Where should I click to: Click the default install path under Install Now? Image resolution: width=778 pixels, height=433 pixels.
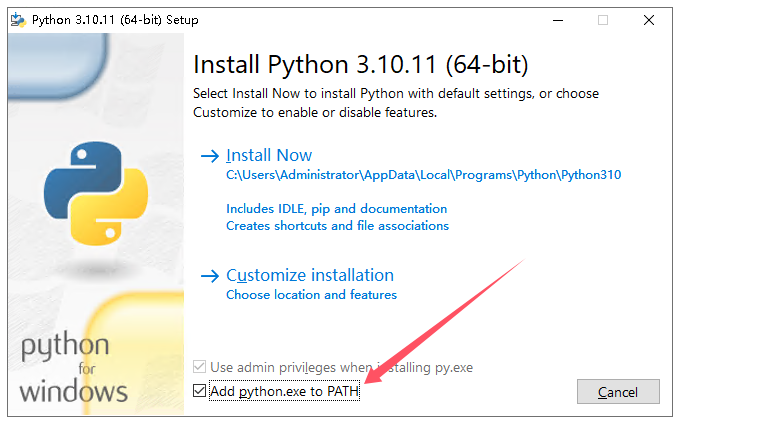pyautogui.click(x=423, y=175)
